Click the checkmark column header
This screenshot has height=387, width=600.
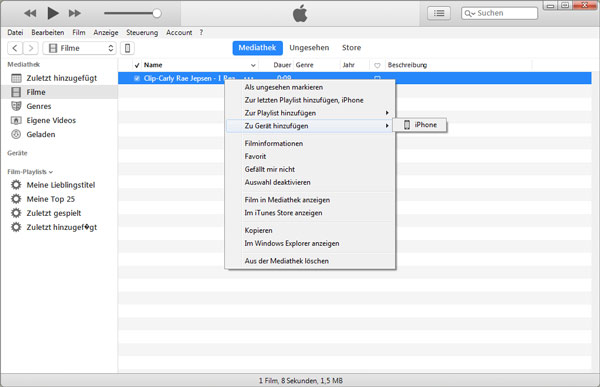pos(137,65)
